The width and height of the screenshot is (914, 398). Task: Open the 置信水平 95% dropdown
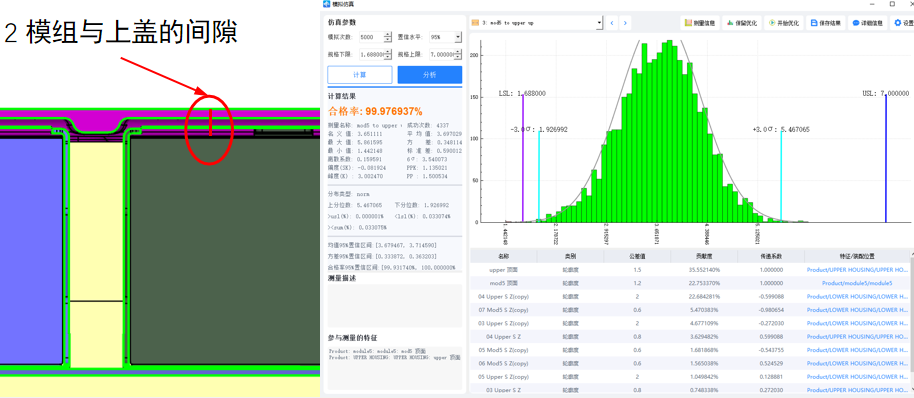(x=445, y=37)
